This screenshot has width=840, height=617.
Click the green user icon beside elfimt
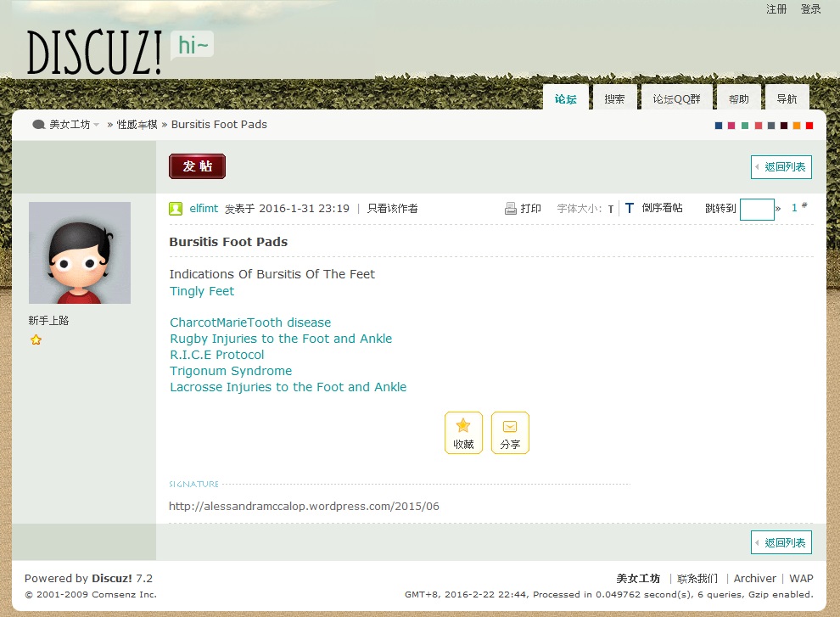tap(176, 209)
